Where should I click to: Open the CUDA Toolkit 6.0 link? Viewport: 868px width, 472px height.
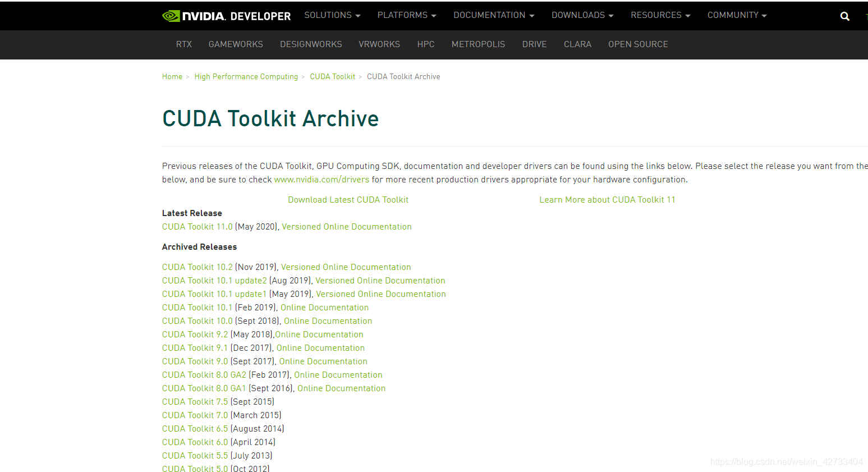pos(195,442)
